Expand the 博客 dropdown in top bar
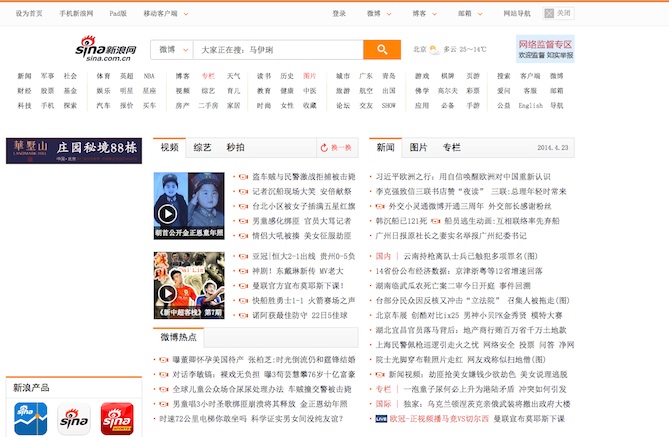Screen dimensions: 669x437 click(435, 14)
